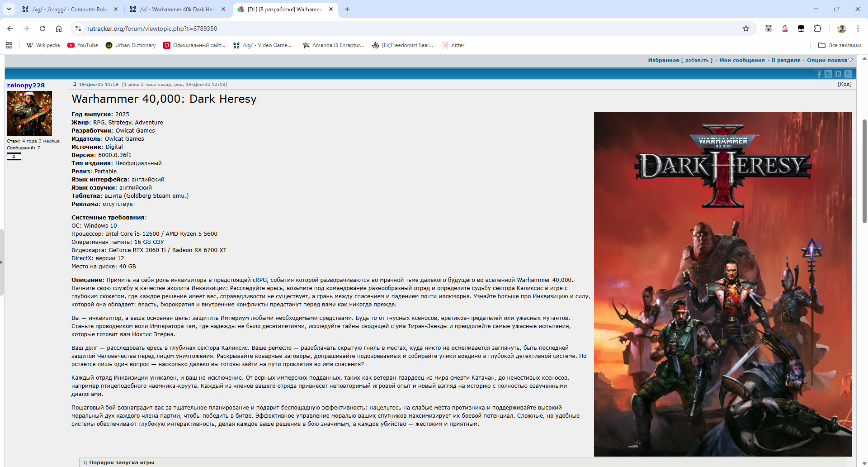Click the post date link '19-Дек-25 11:59'
Screen dimensions: 868x467
[99, 84]
